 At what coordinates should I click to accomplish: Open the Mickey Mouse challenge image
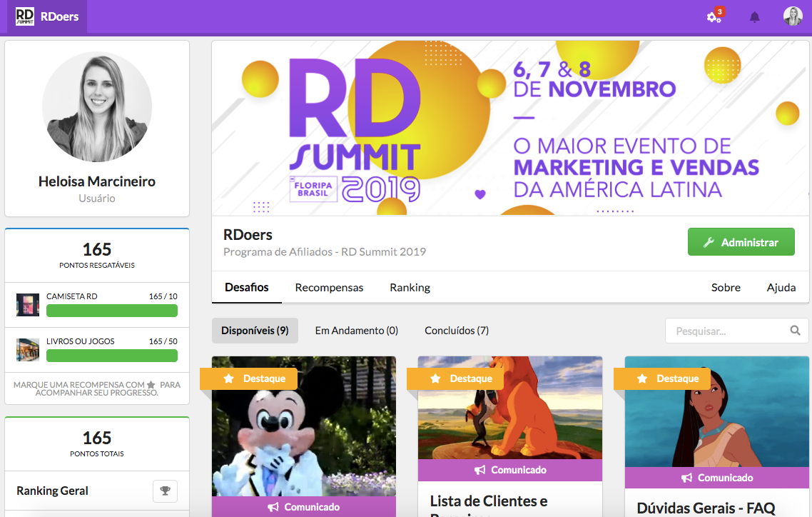coord(304,426)
